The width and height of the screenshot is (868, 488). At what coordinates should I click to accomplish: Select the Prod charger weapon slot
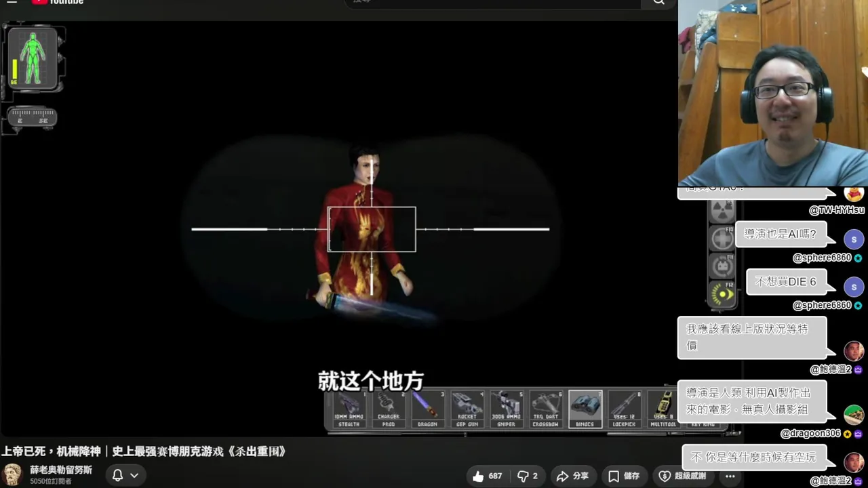tap(388, 409)
